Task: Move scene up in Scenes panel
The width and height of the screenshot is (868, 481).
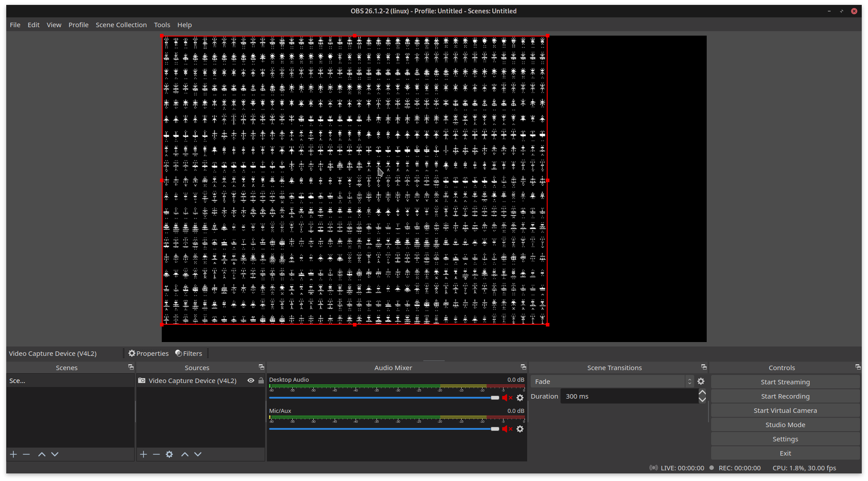Action: coord(42,454)
